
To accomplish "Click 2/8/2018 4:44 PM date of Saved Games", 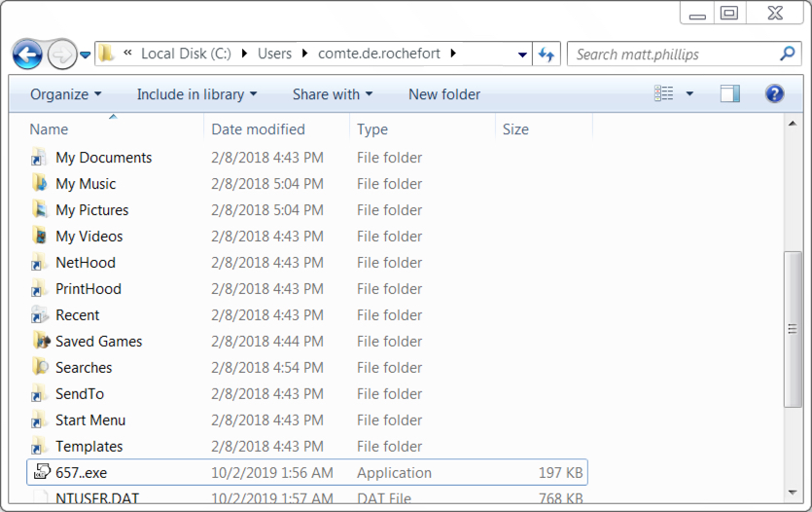I will [x=267, y=342].
